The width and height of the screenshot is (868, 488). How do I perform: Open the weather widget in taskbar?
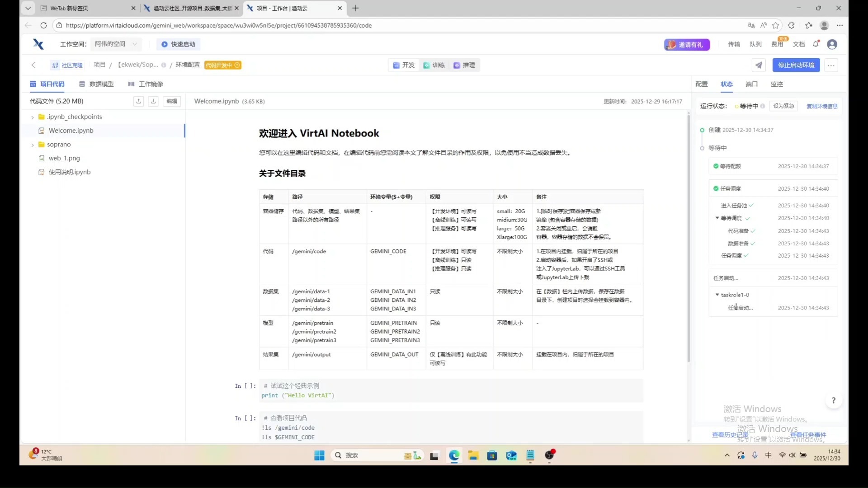click(46, 455)
